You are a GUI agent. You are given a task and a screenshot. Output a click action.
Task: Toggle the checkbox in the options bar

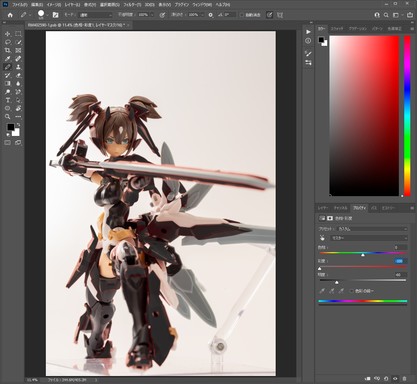click(242, 15)
